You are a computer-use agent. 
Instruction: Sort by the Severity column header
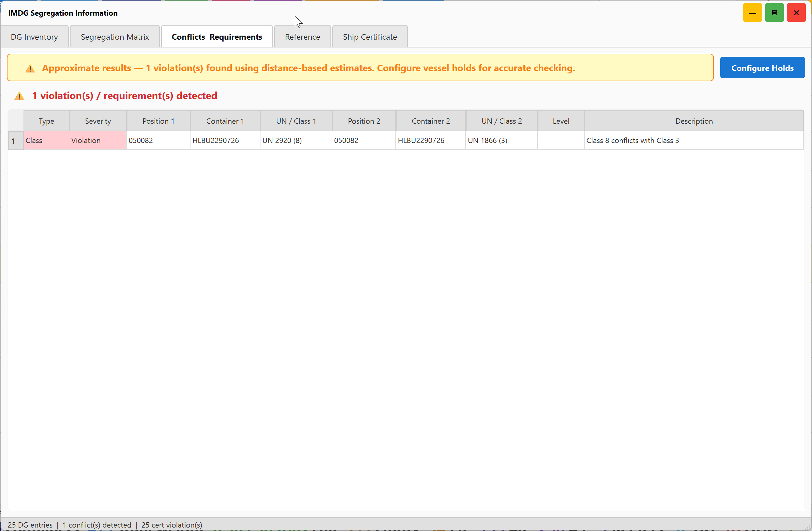pos(98,121)
